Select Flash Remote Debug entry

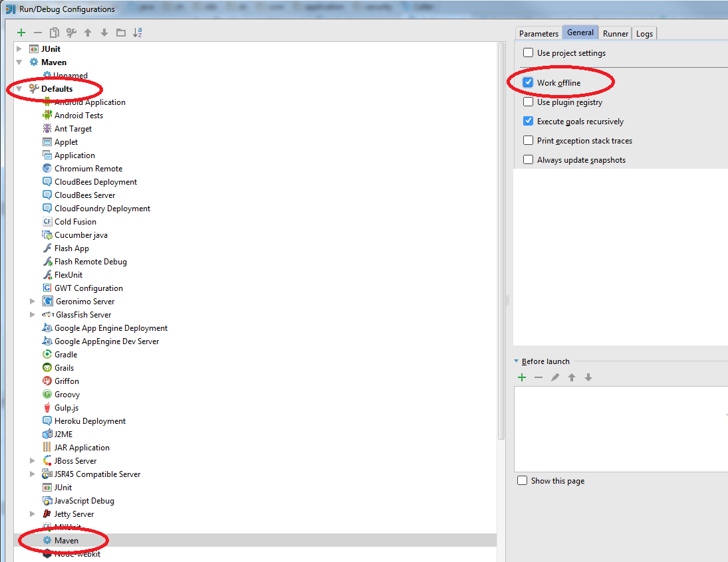[x=90, y=261]
